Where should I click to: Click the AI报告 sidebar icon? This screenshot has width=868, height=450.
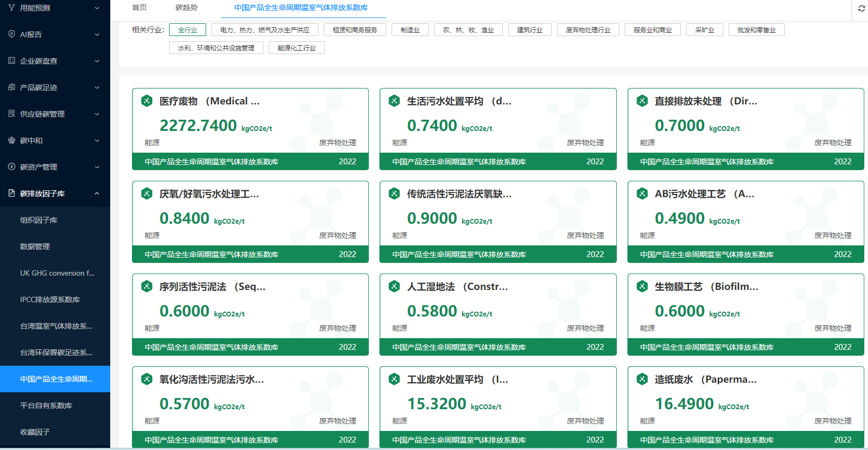tap(12, 34)
